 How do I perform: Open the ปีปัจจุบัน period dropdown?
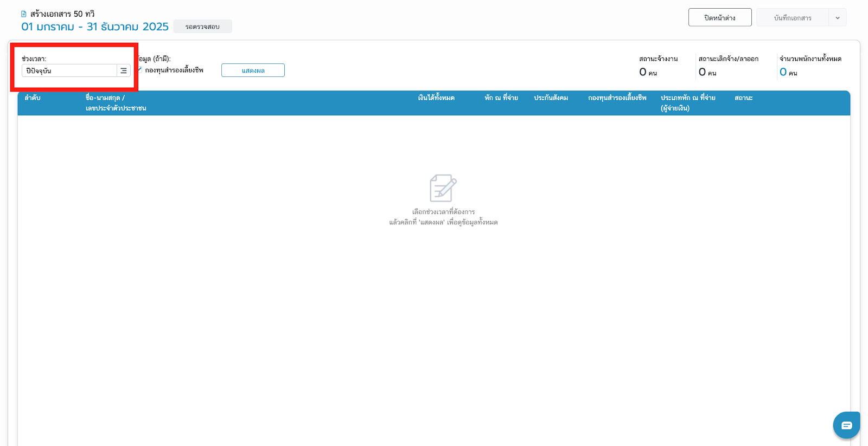pos(69,71)
